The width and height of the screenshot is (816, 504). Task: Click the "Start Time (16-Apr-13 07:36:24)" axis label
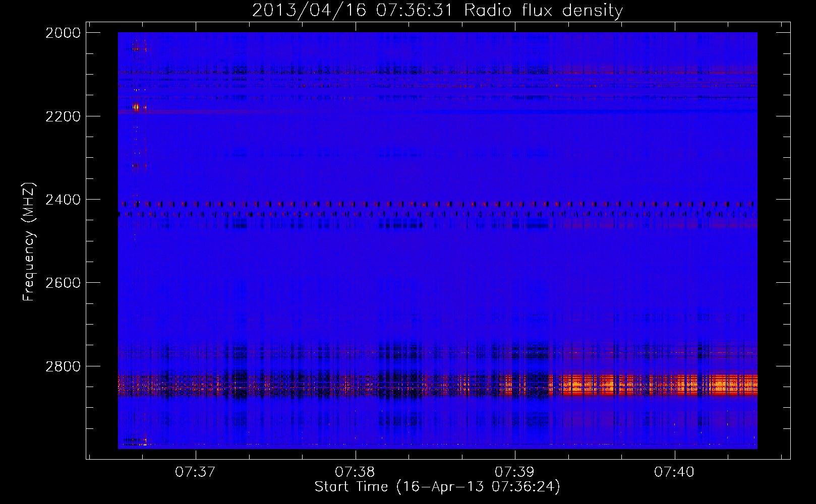tap(437, 486)
